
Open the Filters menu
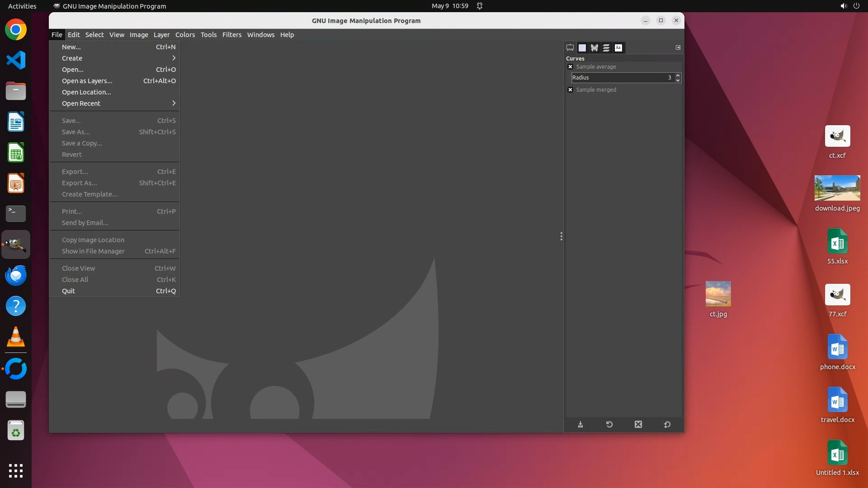click(231, 34)
